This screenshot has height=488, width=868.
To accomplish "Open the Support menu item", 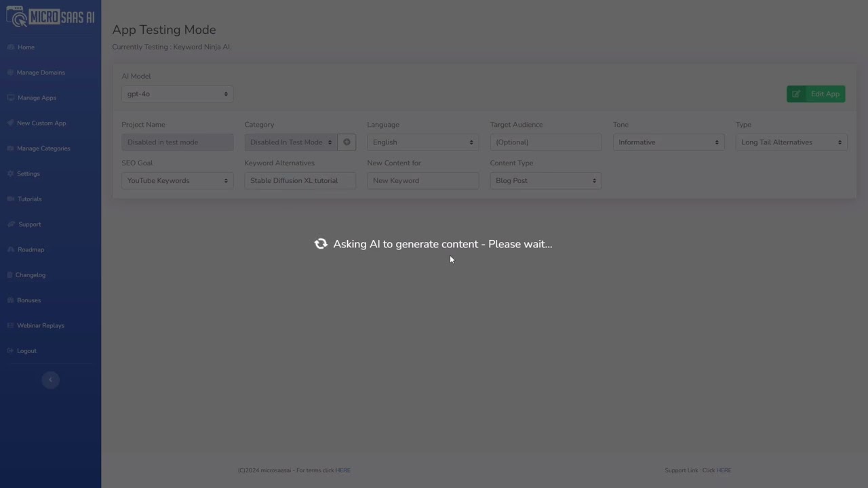I will tap(30, 224).
